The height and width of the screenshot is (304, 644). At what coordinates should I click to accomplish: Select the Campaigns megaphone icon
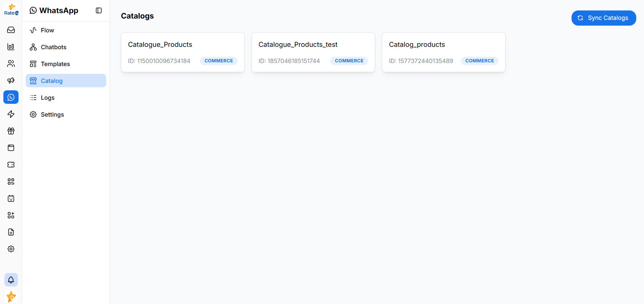click(x=11, y=80)
